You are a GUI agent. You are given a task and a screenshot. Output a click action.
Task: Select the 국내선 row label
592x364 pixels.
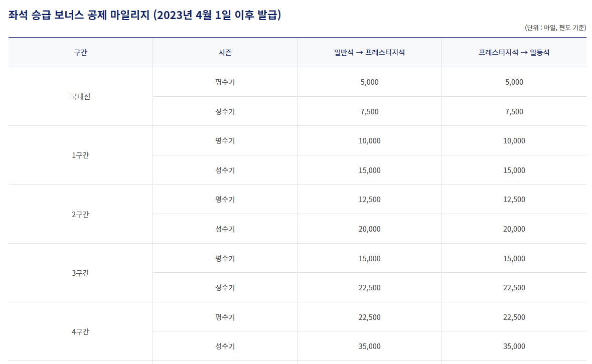pos(79,96)
